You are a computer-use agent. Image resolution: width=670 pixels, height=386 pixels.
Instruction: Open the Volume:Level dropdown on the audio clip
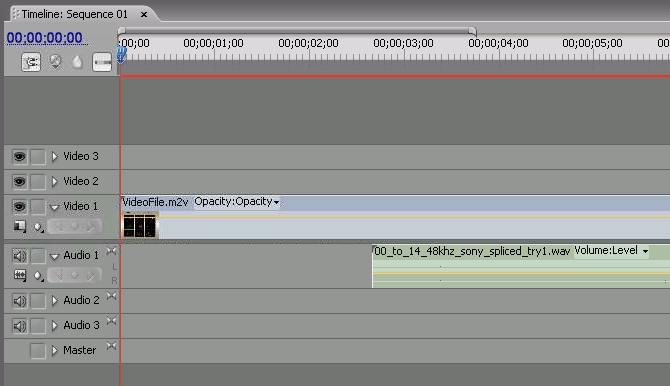(x=611, y=251)
